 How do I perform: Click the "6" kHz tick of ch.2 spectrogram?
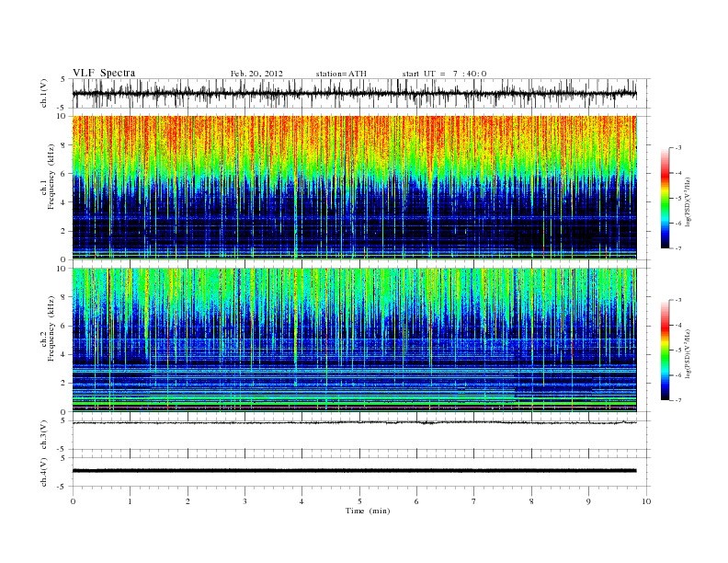click(x=64, y=326)
